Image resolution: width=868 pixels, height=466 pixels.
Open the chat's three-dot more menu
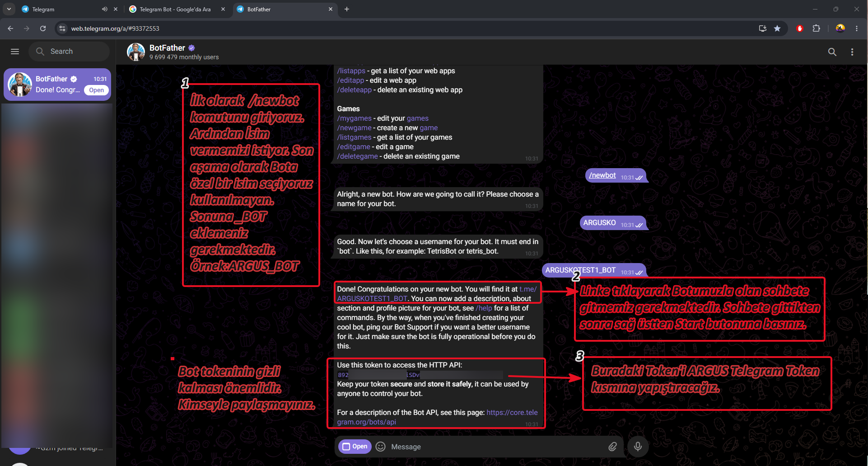852,52
